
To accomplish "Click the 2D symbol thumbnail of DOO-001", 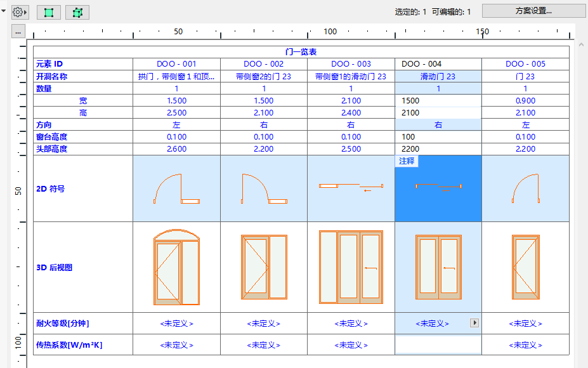I will [x=176, y=188].
